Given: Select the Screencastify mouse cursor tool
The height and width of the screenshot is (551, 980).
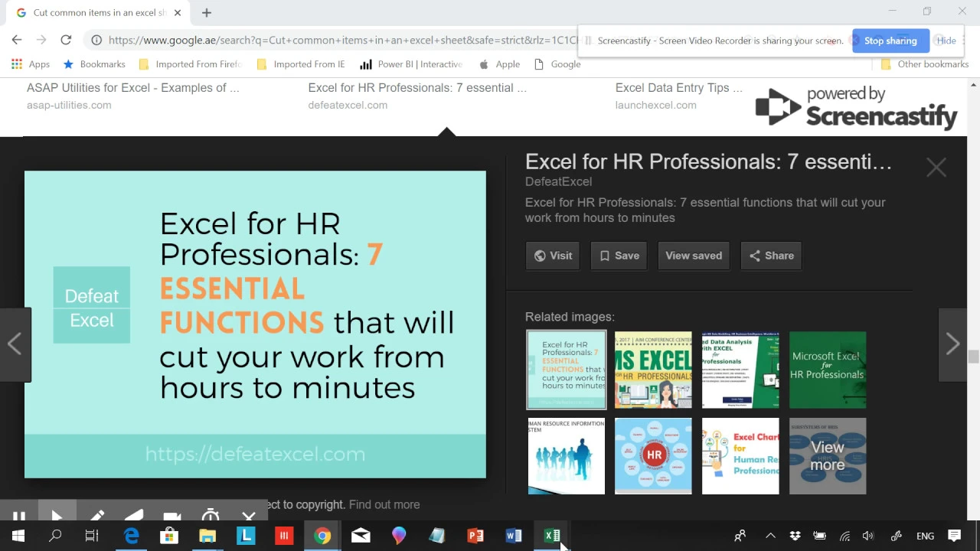Looking at the screenshot, I should pos(57,514).
